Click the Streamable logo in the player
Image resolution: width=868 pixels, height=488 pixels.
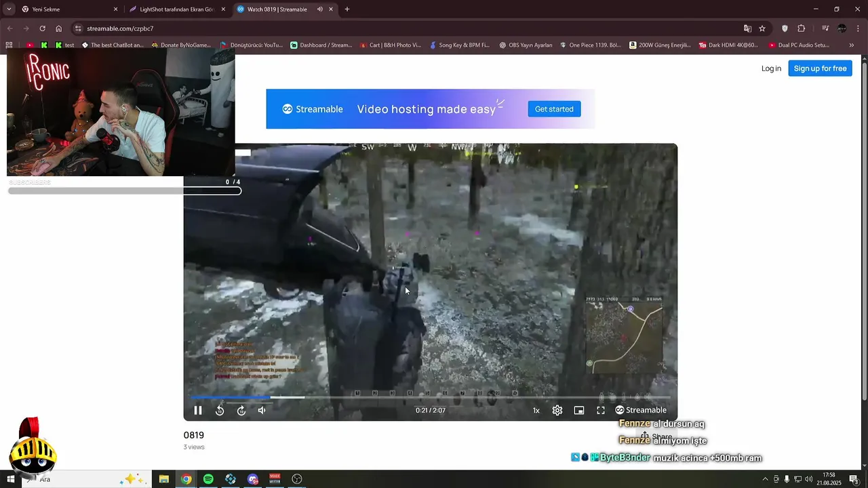pos(641,410)
